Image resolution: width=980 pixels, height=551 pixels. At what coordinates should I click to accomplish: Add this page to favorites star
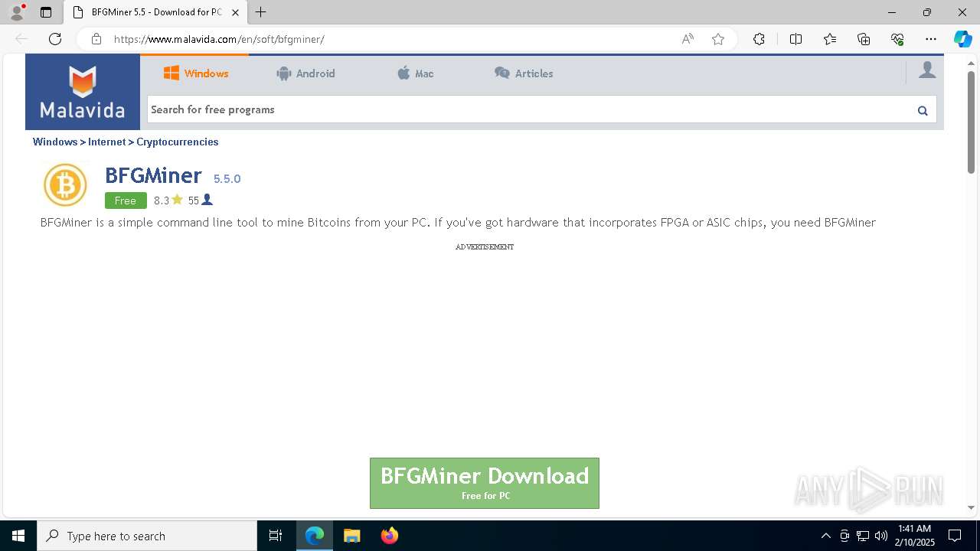(x=718, y=39)
